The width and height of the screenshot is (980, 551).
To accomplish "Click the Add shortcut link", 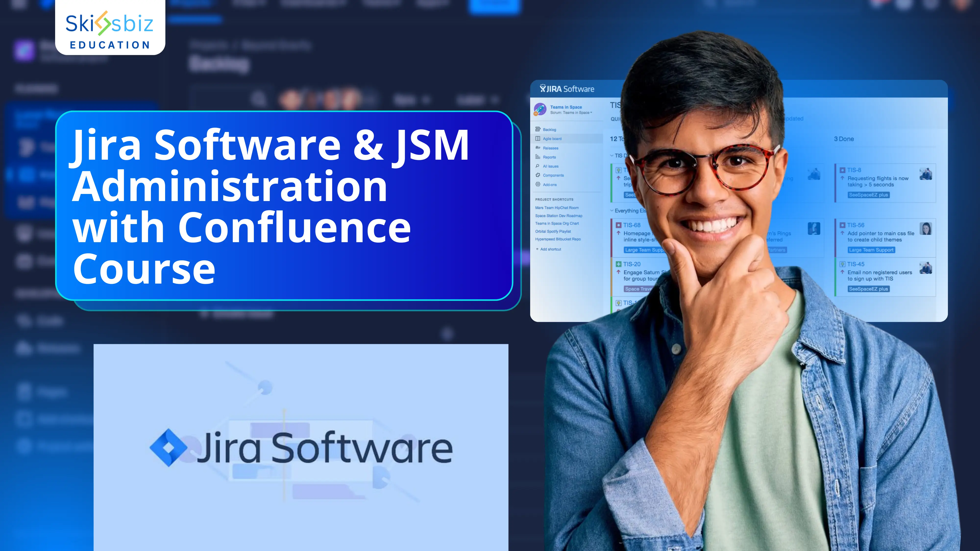I will click(x=548, y=249).
